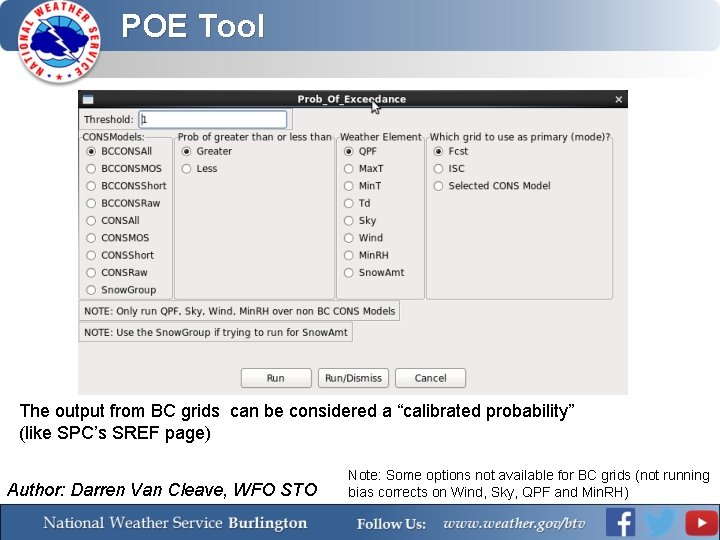This screenshot has height=540, width=720.
Task: Select MinT weather element
Action: coord(363,186)
